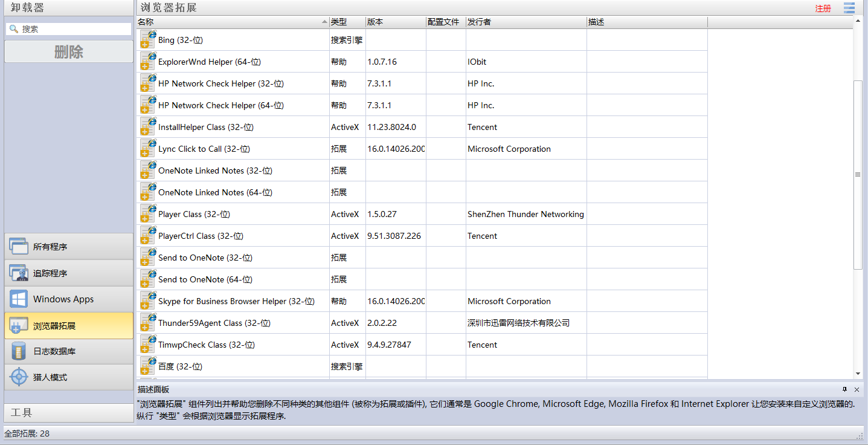Click the red 注册 link
The image size is (868, 445).
tap(823, 8)
